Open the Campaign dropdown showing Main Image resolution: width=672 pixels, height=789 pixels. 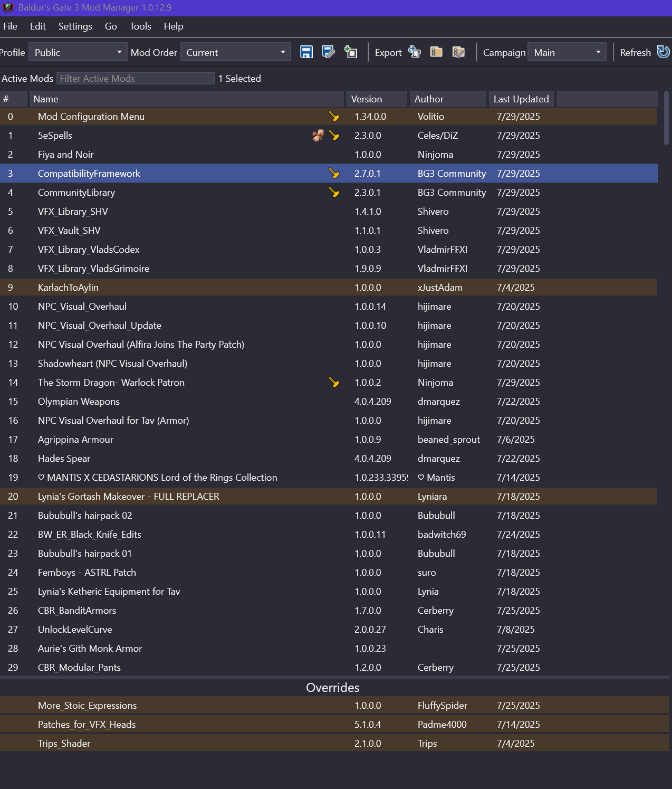567,52
